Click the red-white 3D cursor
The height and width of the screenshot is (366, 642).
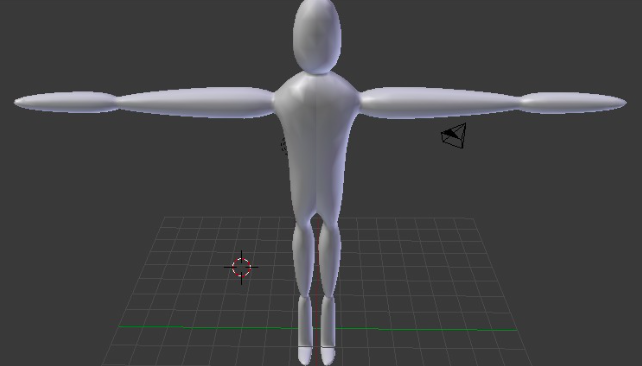[x=241, y=267]
